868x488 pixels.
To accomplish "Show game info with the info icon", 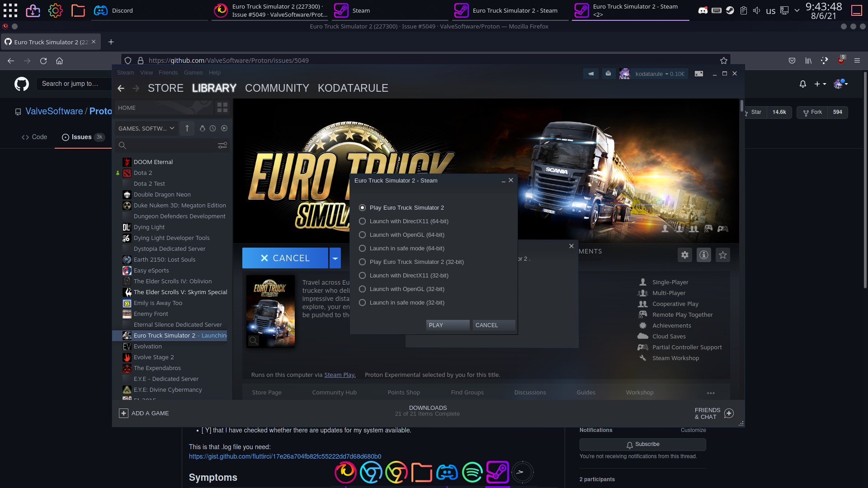I will pos(704,255).
